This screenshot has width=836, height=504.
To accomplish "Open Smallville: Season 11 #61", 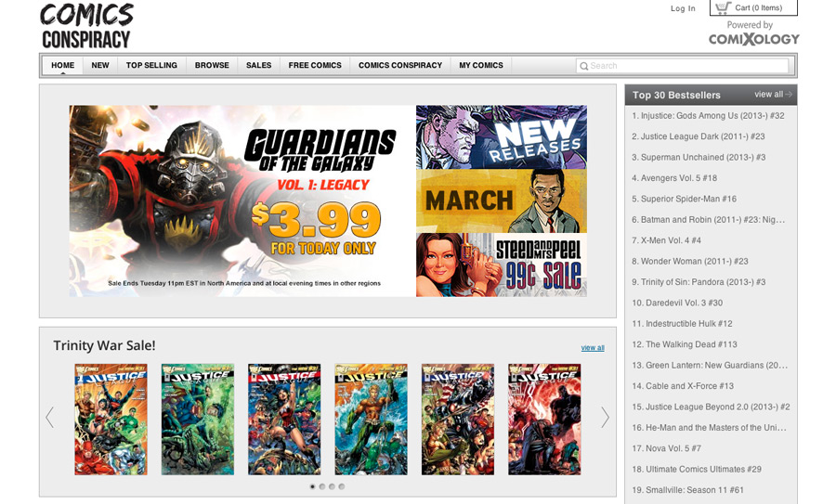I will click(x=687, y=490).
